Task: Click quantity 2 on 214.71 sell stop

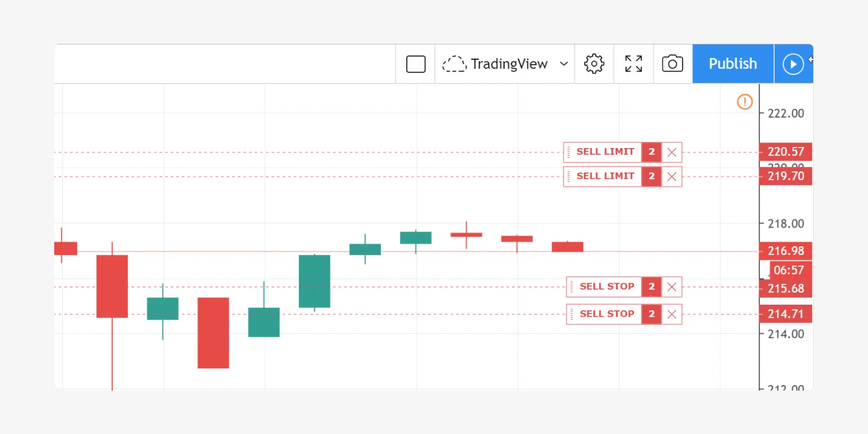Action: 652,314
